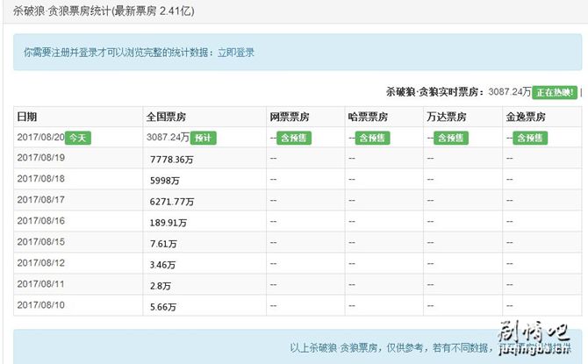
Task: Click the 7778.36万 box office value
Action: click(173, 160)
